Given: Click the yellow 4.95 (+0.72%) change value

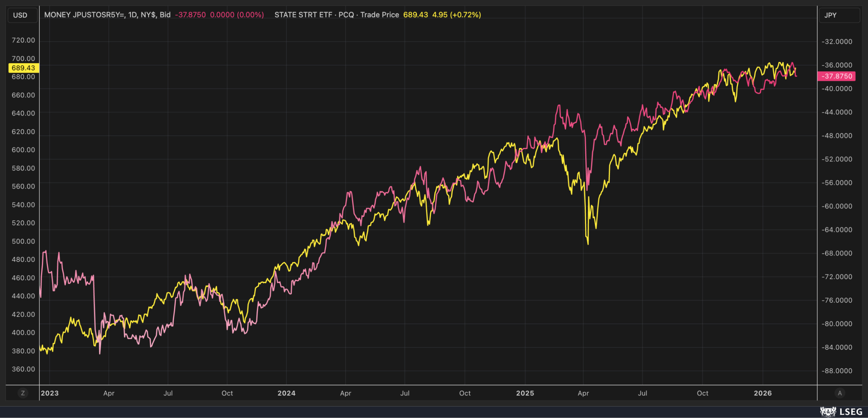Looking at the screenshot, I should (456, 15).
